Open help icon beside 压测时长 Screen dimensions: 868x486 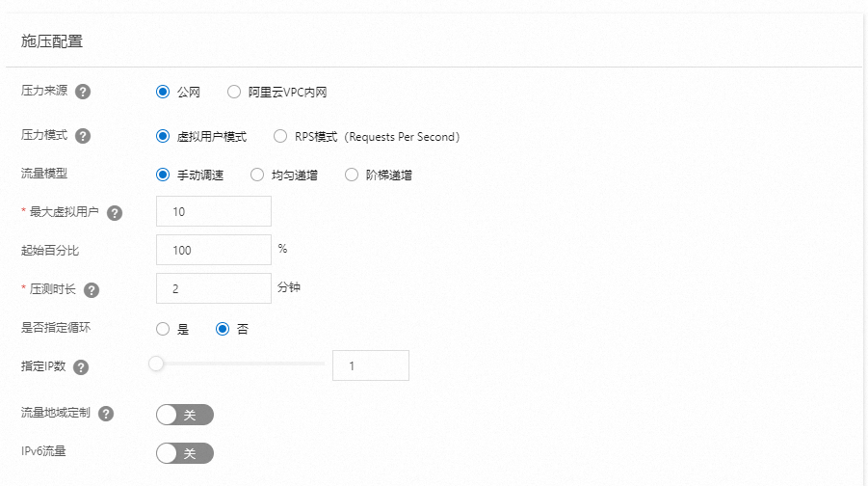click(x=92, y=290)
